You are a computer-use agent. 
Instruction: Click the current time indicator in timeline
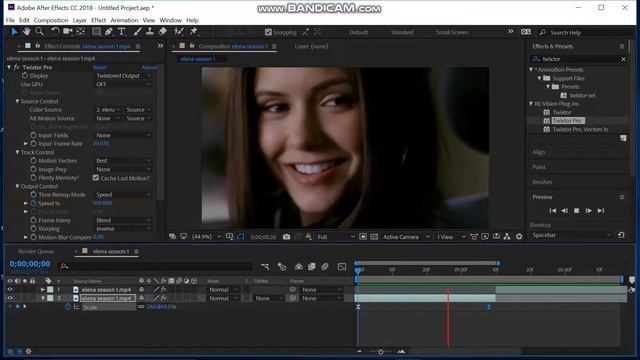358,270
